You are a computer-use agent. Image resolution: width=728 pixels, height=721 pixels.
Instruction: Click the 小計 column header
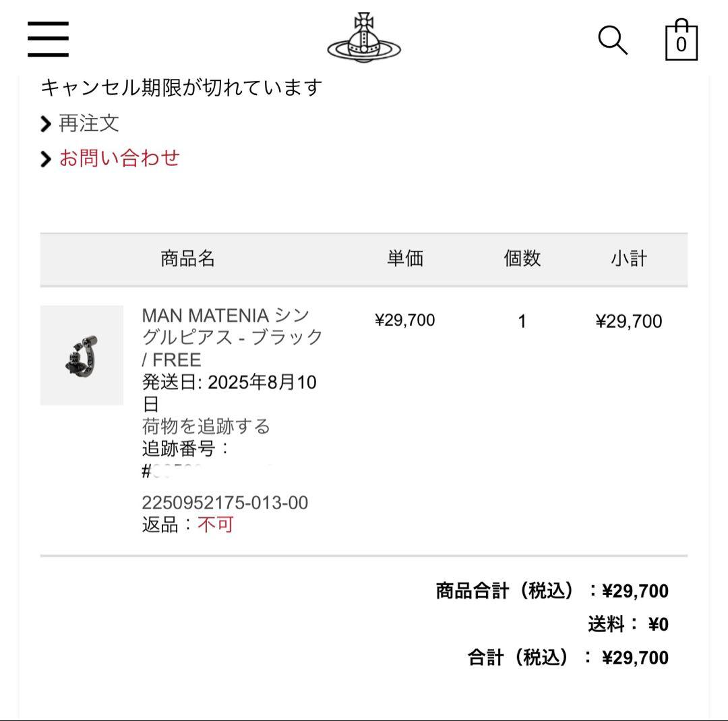(x=628, y=258)
